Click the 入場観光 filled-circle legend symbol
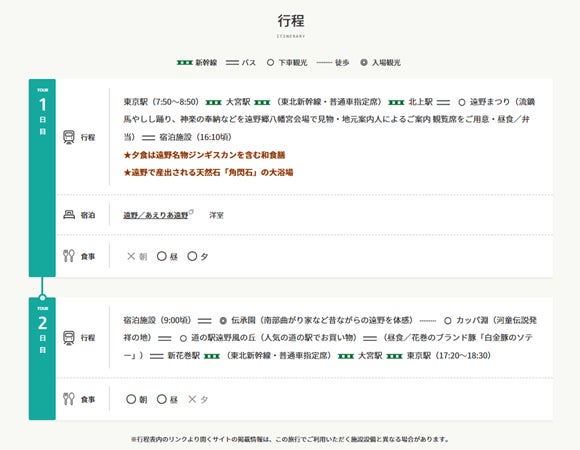Screen dimensions: 580x450 (364, 62)
